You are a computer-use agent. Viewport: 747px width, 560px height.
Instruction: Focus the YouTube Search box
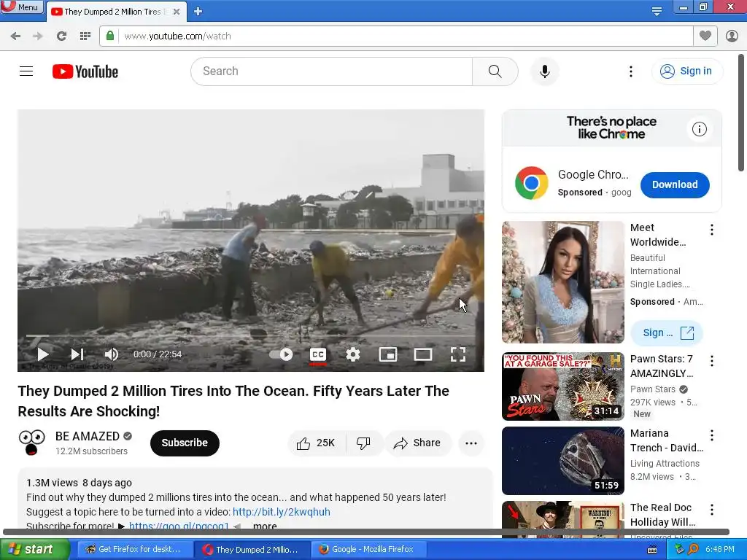(332, 71)
